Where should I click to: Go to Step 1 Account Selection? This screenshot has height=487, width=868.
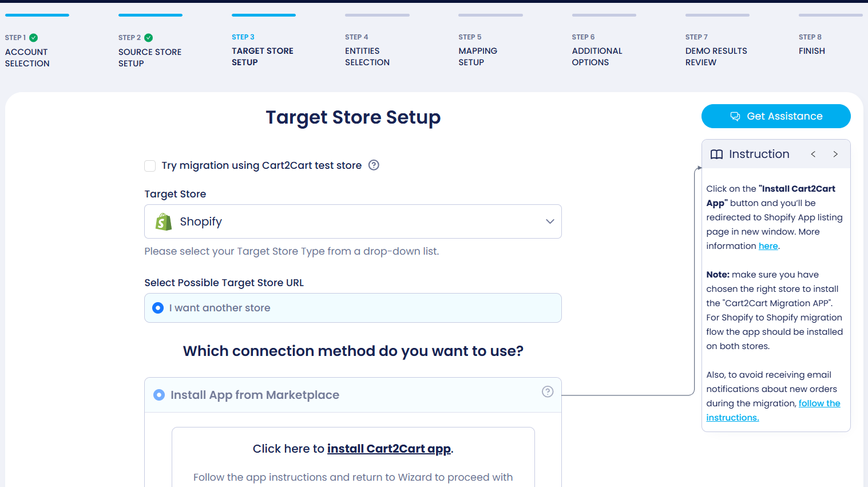pos(27,50)
